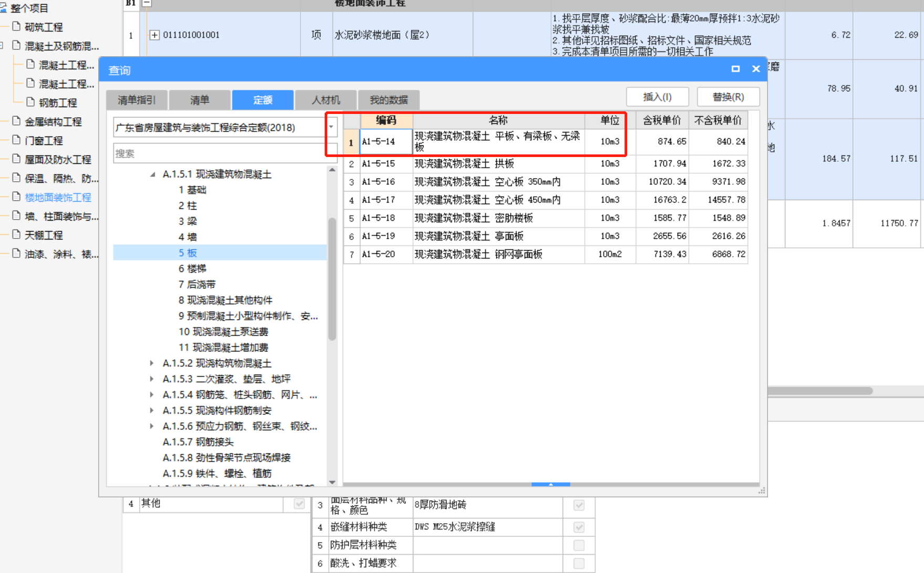
Task: Toggle checkbox in 其他 row
Action: 299,504
